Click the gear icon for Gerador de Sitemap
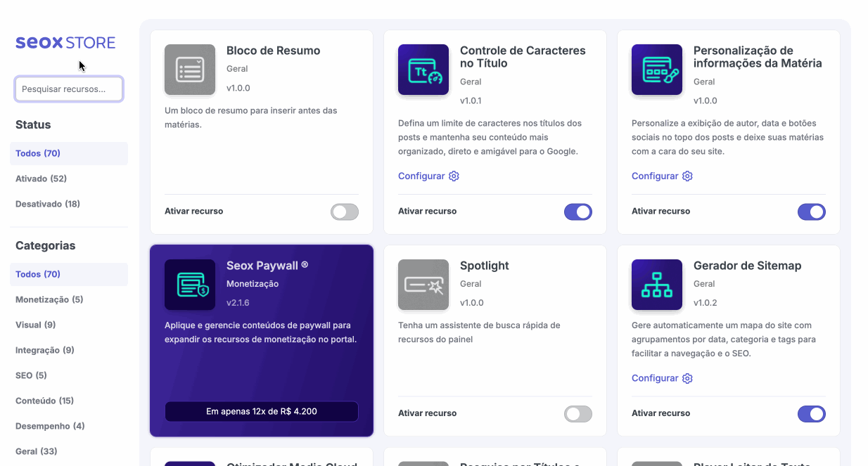This screenshot has height=466, width=868. pos(687,378)
